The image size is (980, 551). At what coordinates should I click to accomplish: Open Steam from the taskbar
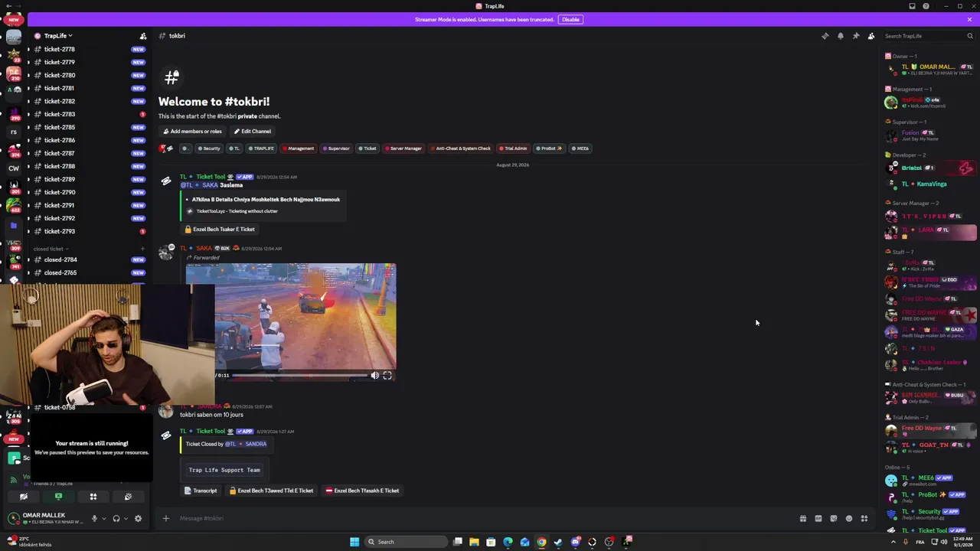point(558,542)
